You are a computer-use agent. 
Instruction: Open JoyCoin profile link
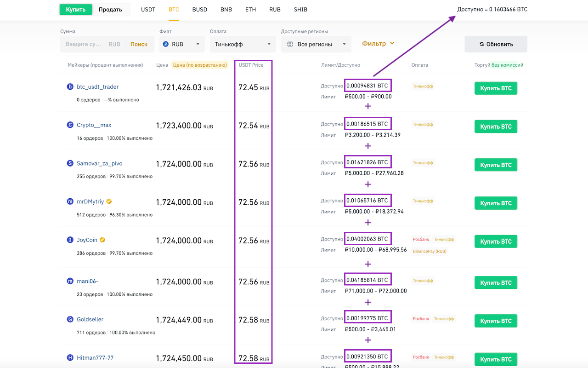(87, 240)
